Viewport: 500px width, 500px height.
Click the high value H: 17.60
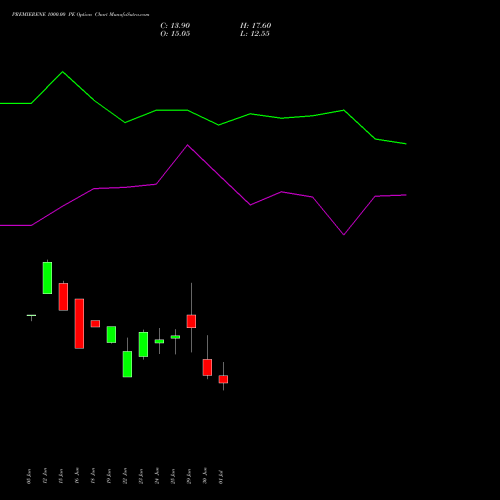pos(255,26)
